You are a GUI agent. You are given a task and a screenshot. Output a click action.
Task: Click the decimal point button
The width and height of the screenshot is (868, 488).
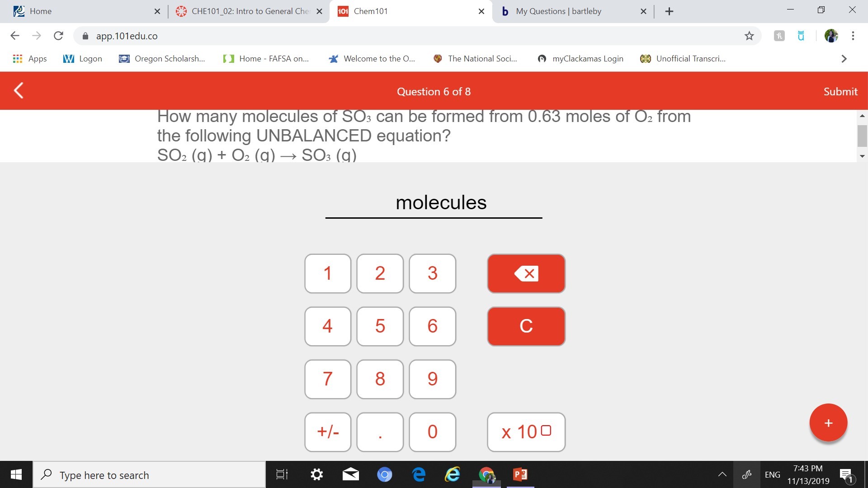pyautogui.click(x=379, y=432)
